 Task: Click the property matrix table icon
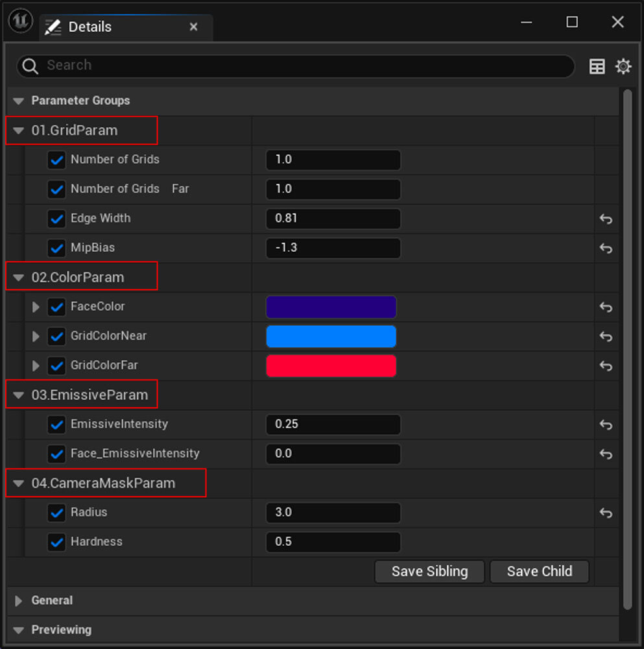coord(597,66)
